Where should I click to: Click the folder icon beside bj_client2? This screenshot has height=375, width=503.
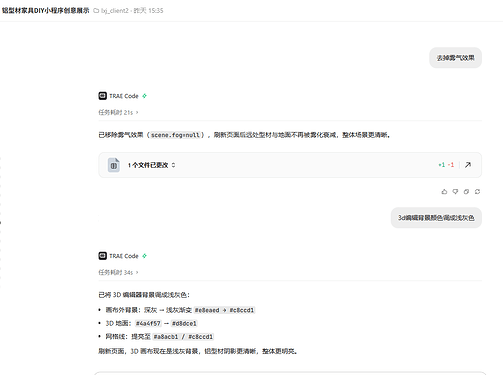coord(96,11)
